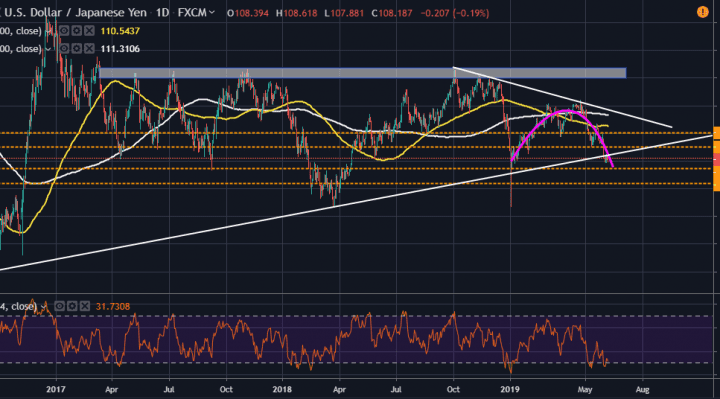Screen dimensions: 720x399
Task: Open settings gear of the 110.5437 indicator
Action: pyautogui.click(x=76, y=31)
